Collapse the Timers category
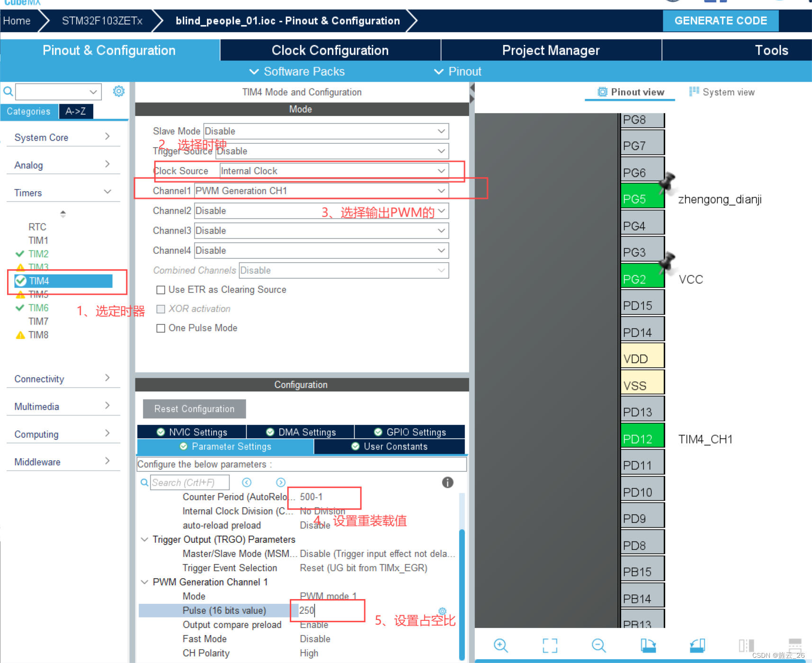The width and height of the screenshot is (812, 663). coord(63,193)
